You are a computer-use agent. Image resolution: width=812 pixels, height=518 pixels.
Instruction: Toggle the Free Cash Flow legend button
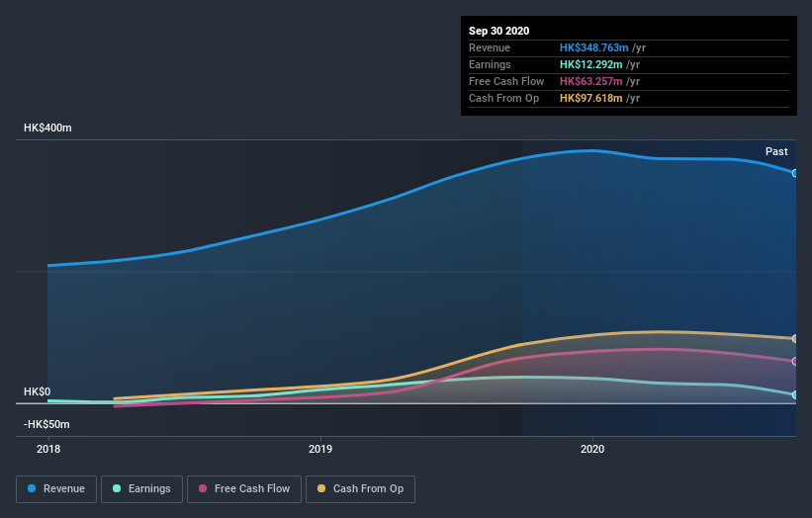[x=244, y=489]
